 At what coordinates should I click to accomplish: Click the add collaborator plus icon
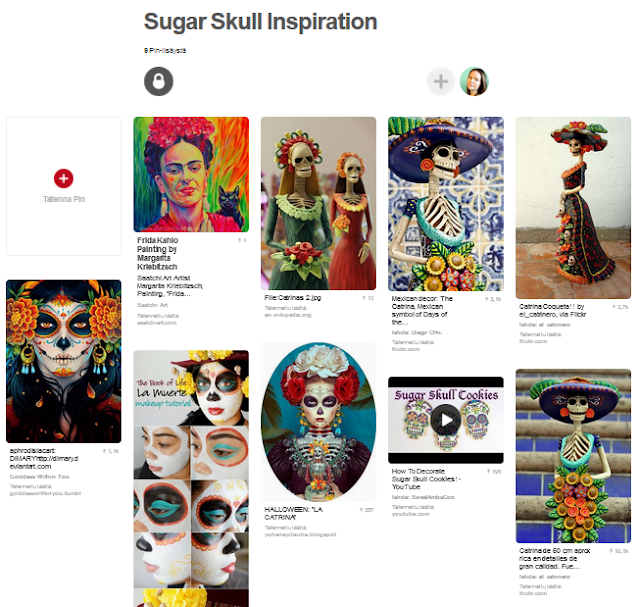pos(440,81)
